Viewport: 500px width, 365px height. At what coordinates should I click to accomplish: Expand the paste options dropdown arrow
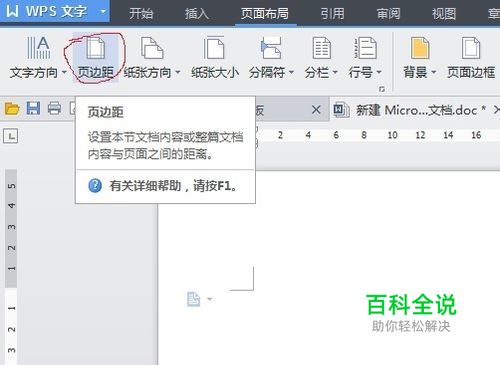pos(210,299)
